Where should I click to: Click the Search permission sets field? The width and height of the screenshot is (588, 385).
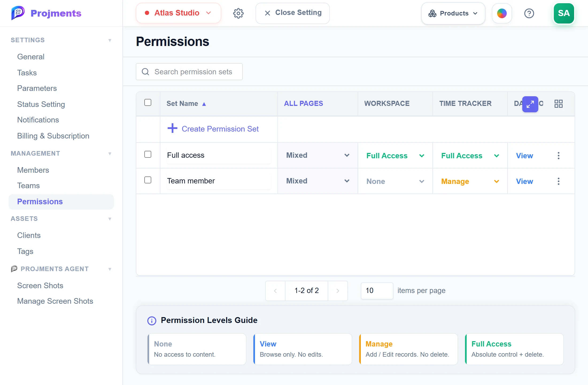tap(189, 72)
